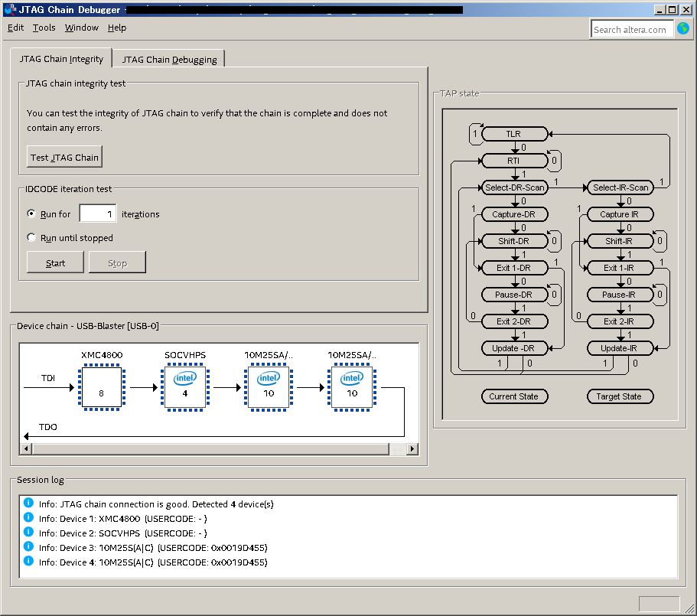Click the device chain horizontal scrollbar thumb
Screen dimensions: 697x616
210,449
